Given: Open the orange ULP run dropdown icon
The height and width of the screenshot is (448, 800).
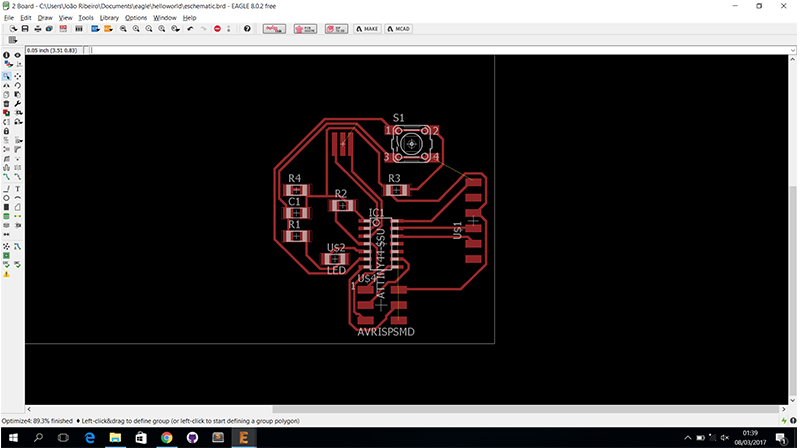Looking at the screenshot, I should [x=108, y=29].
